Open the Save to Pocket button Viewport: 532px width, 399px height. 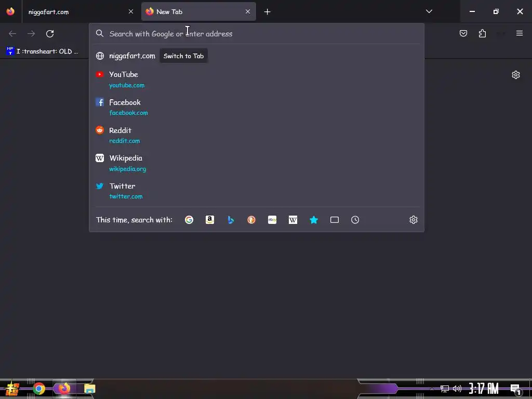click(x=463, y=33)
